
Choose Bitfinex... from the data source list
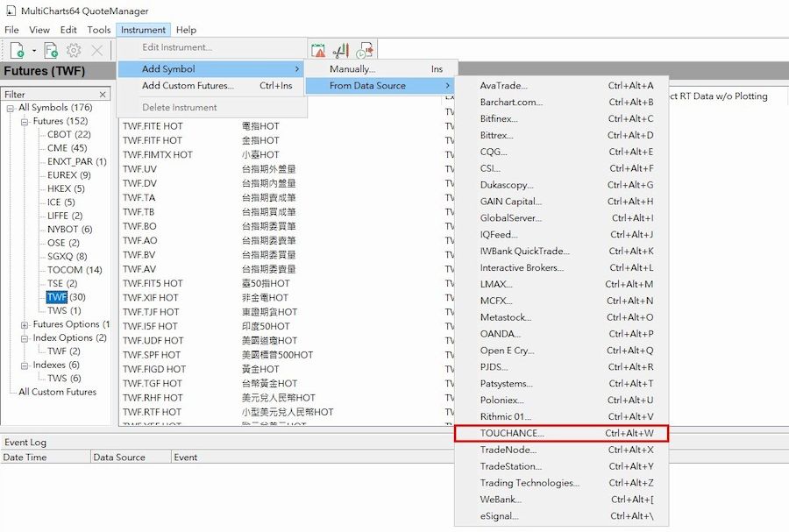point(561,118)
